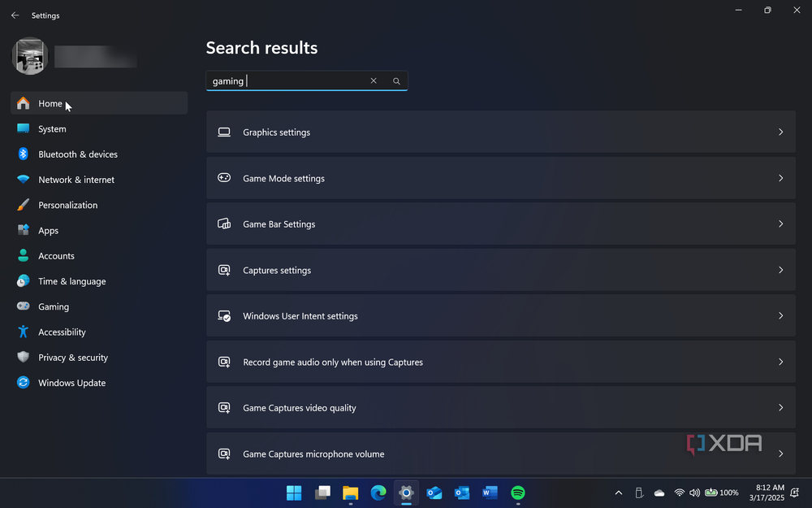Launch Spotify from the taskbar

click(517, 493)
